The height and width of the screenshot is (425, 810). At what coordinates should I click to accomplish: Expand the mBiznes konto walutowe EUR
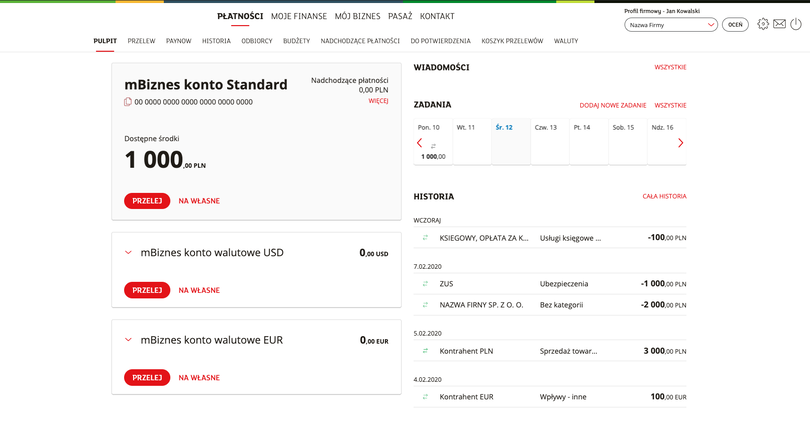(x=128, y=340)
